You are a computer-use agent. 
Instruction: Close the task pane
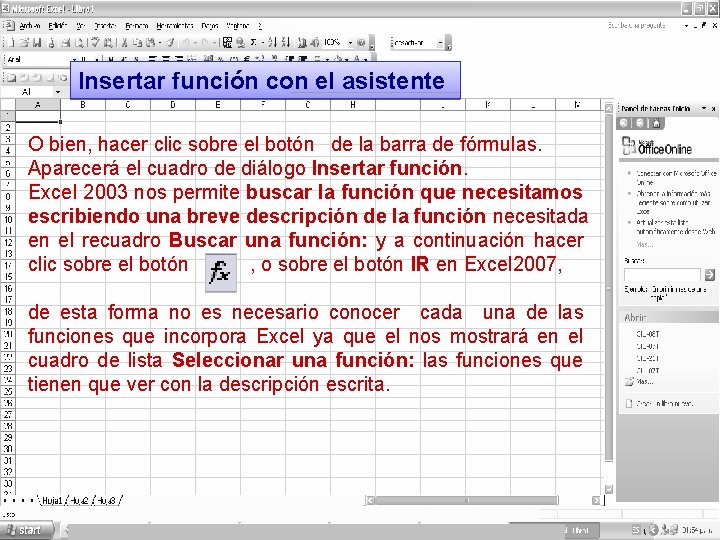coord(714,108)
